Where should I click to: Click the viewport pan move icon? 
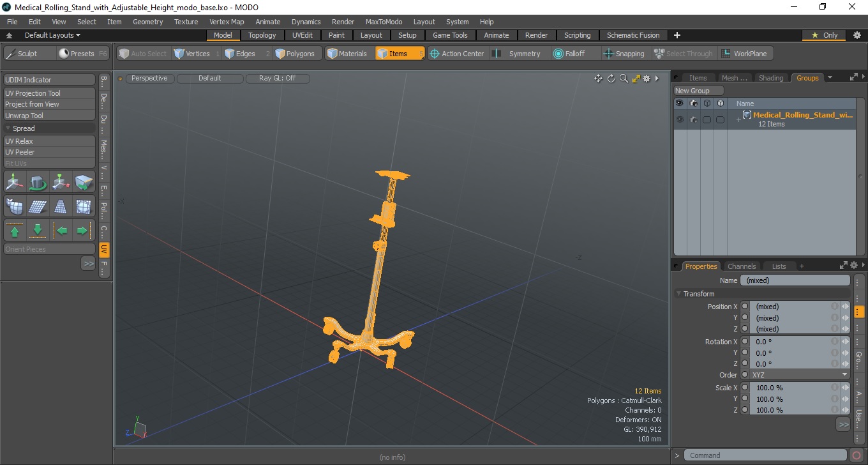(x=598, y=79)
